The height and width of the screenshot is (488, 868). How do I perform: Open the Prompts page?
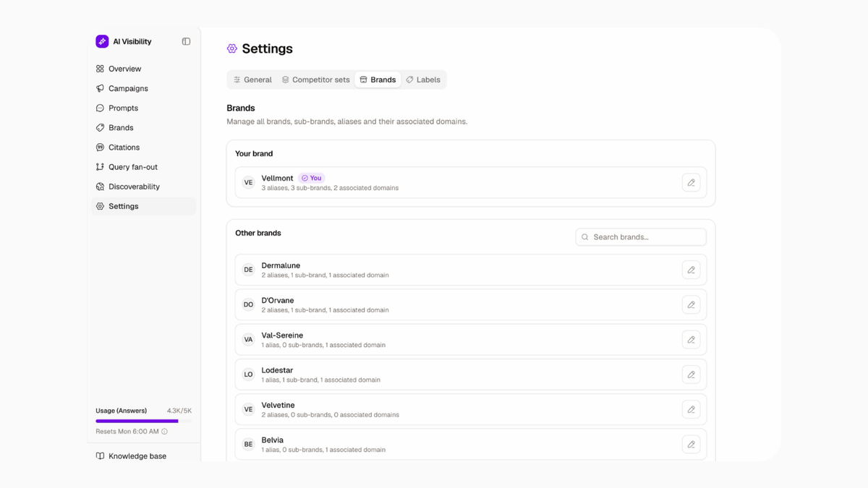[144, 108]
